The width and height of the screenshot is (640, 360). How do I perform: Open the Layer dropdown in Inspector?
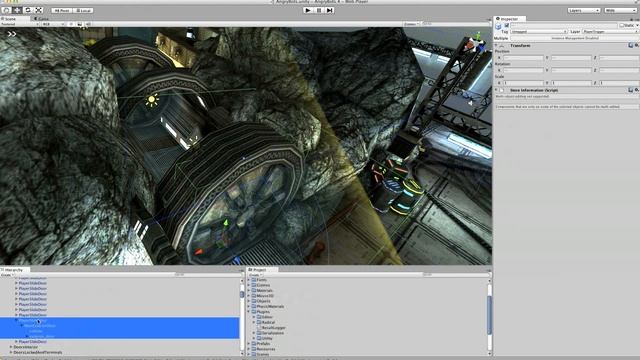click(611, 31)
